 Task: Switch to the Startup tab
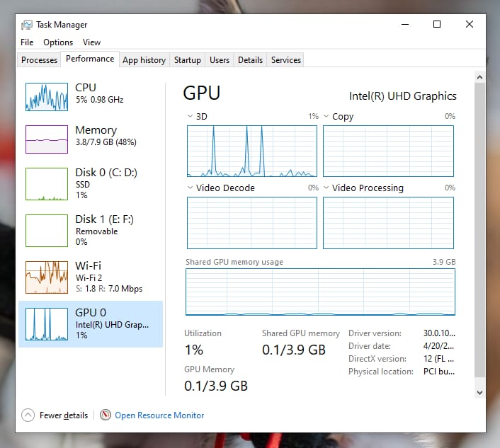187,60
